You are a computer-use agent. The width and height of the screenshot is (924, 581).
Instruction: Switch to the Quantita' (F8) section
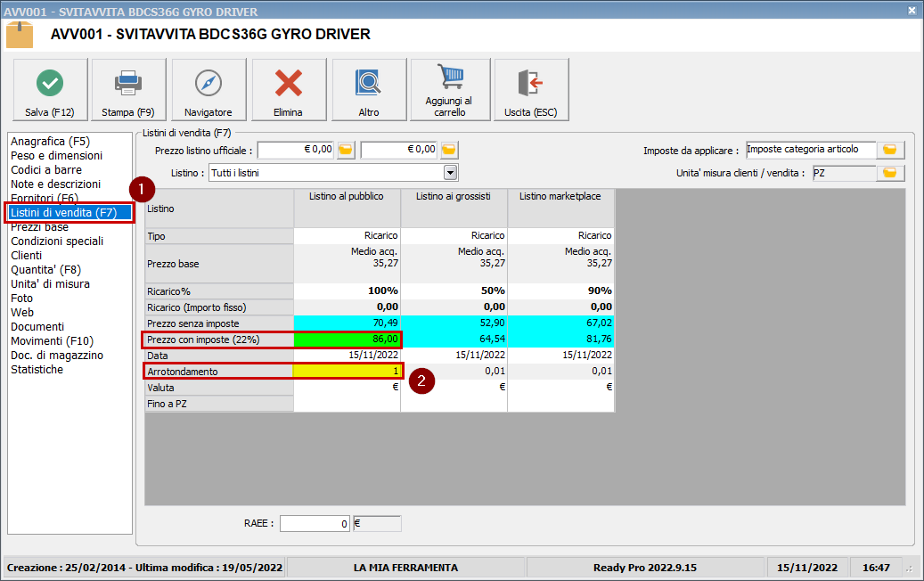[x=46, y=270]
